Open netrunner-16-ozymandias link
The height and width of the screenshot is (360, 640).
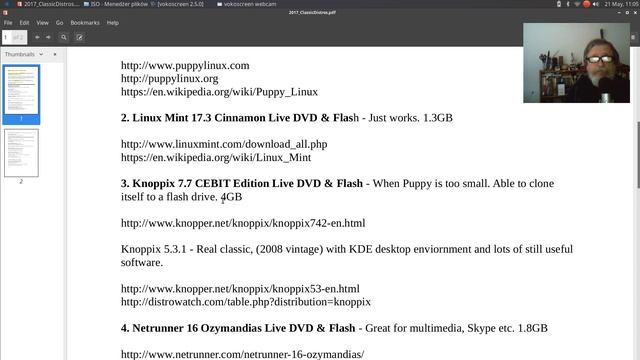pyautogui.click(x=242, y=354)
